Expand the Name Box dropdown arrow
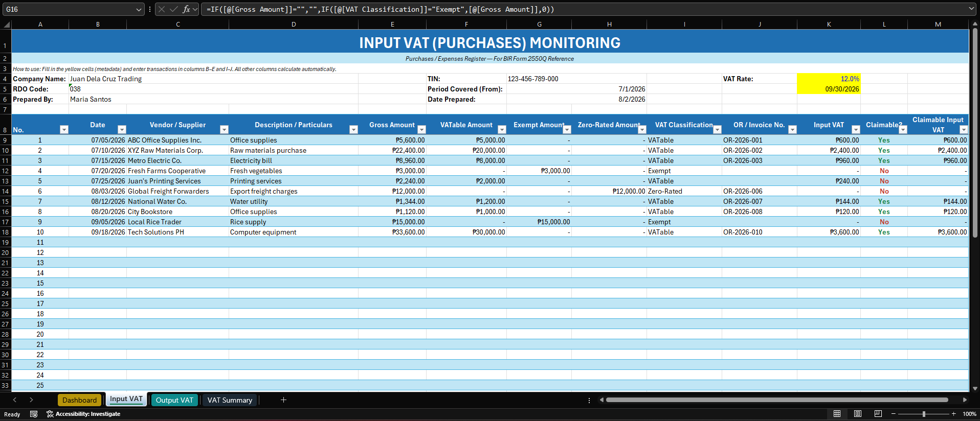 pos(139,9)
